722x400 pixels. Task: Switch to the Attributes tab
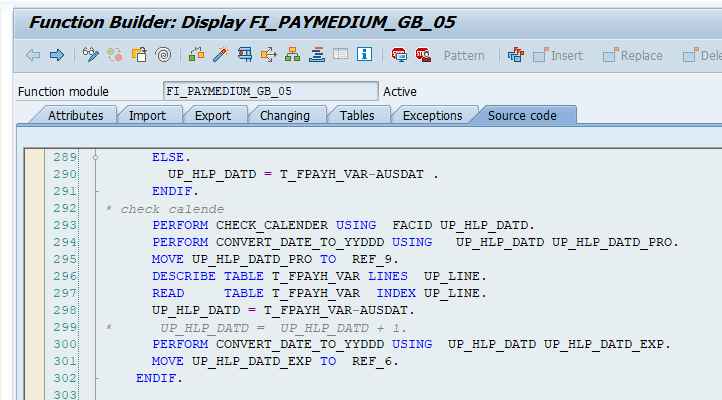[75, 115]
